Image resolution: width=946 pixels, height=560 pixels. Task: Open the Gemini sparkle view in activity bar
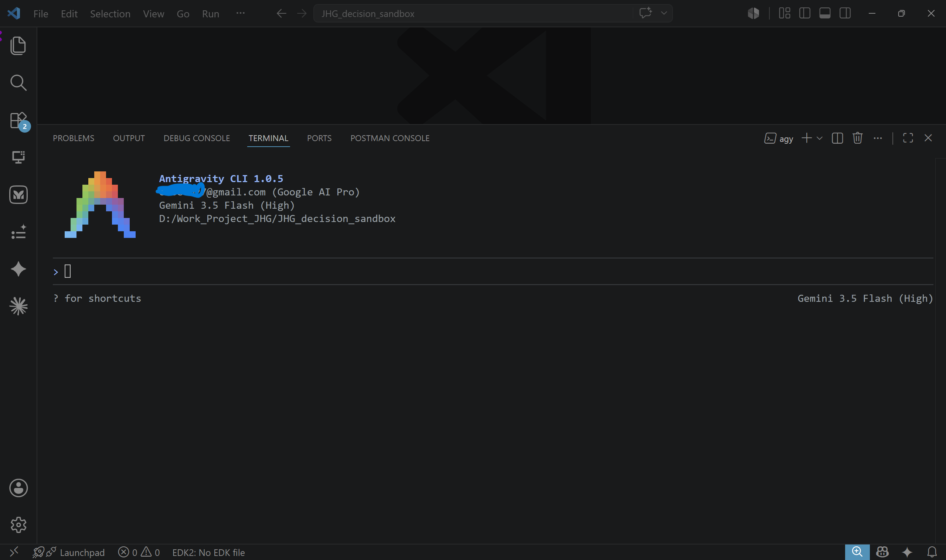point(18,269)
